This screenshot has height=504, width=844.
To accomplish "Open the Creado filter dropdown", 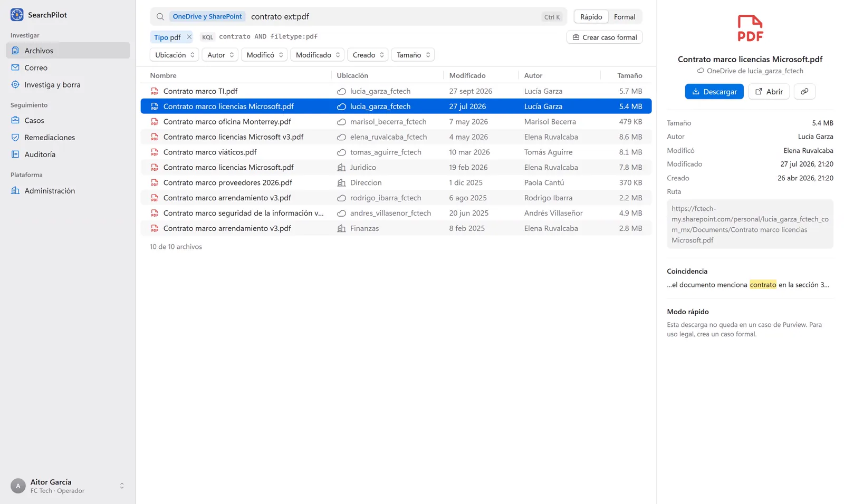I will coord(368,55).
